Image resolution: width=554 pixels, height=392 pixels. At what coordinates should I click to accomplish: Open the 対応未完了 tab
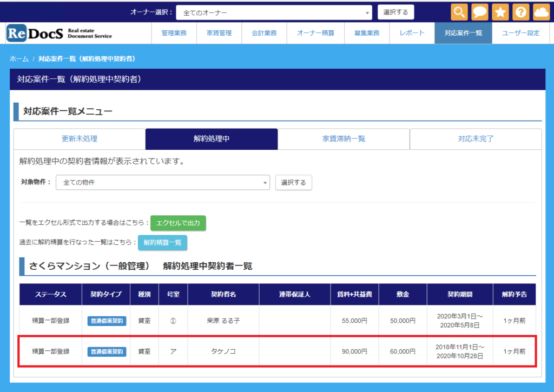click(x=476, y=139)
